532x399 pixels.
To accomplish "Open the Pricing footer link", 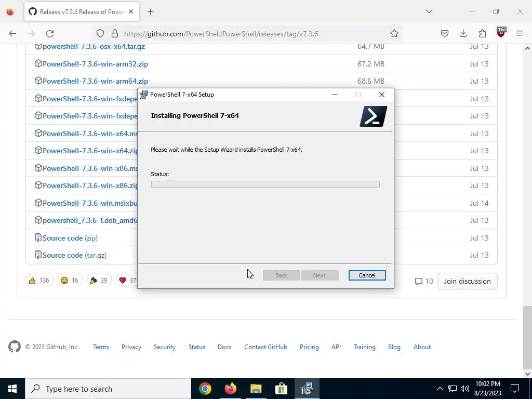I will coord(309,347).
